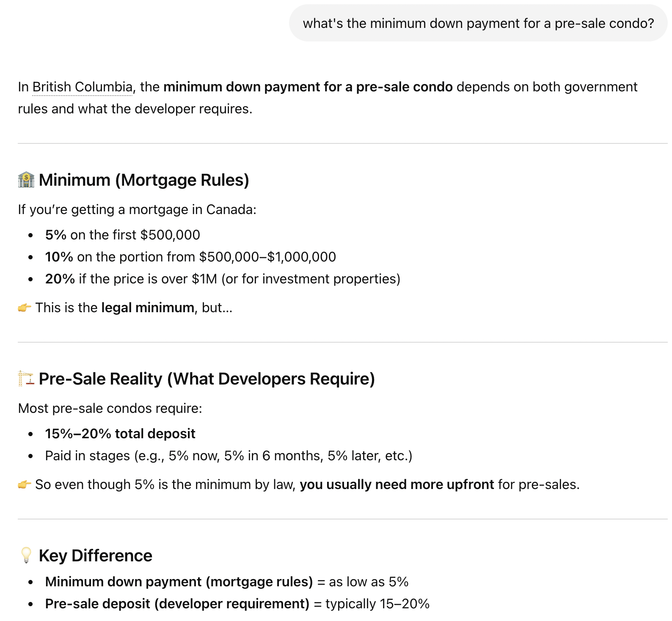Click the light bulb emoji icon

26,555
